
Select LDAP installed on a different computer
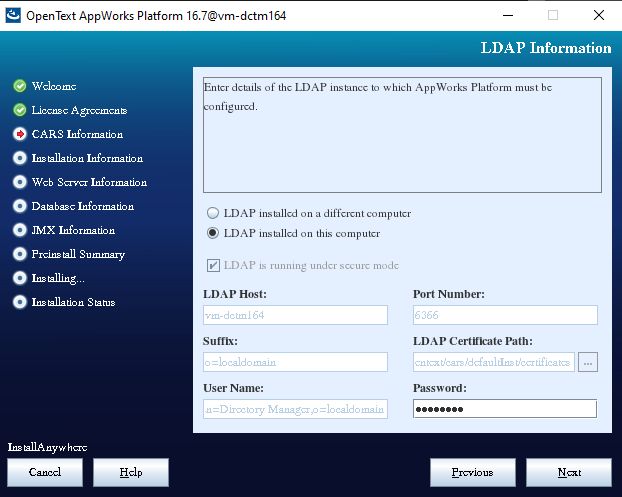click(x=213, y=213)
